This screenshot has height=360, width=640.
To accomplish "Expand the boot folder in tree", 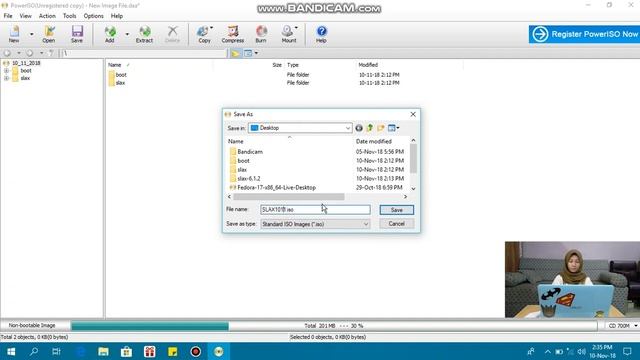I will pos(7,71).
